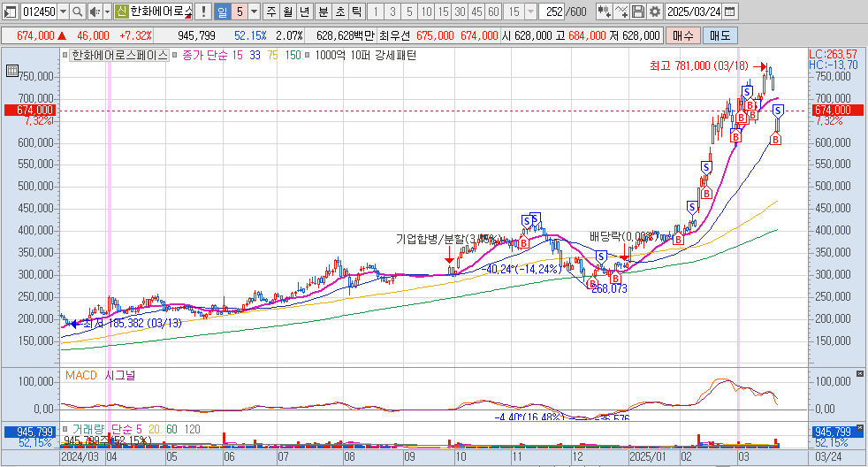The height and width of the screenshot is (467, 868).
Task: Open stock search with magnifier icon
Action: pyautogui.click(x=78, y=11)
